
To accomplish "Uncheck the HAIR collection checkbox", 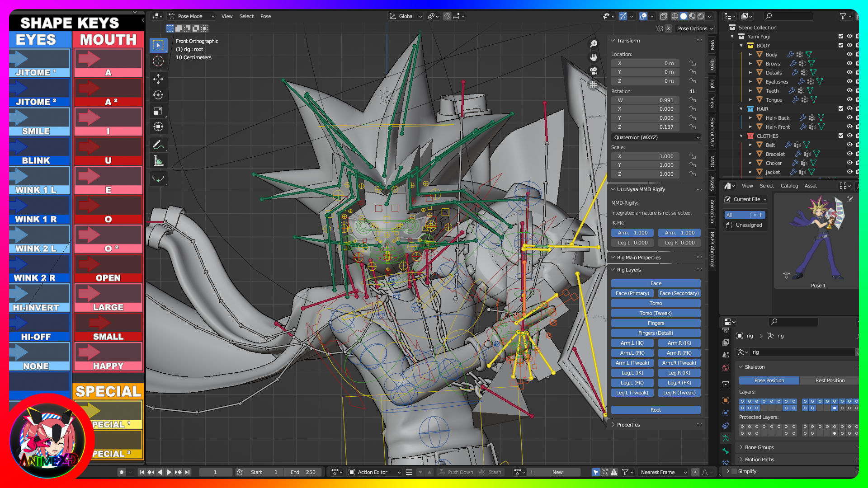I will [841, 108].
